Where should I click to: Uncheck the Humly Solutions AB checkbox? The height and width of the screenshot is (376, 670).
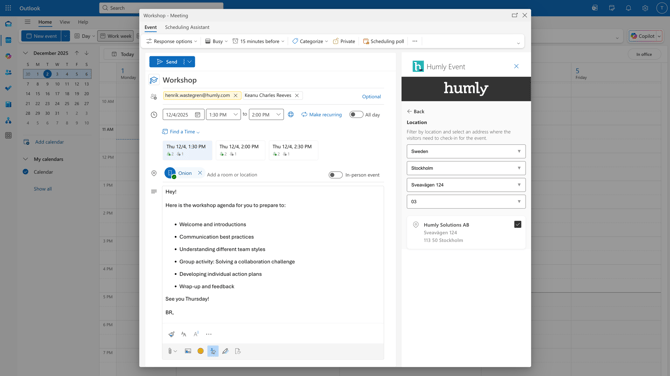[x=517, y=224]
